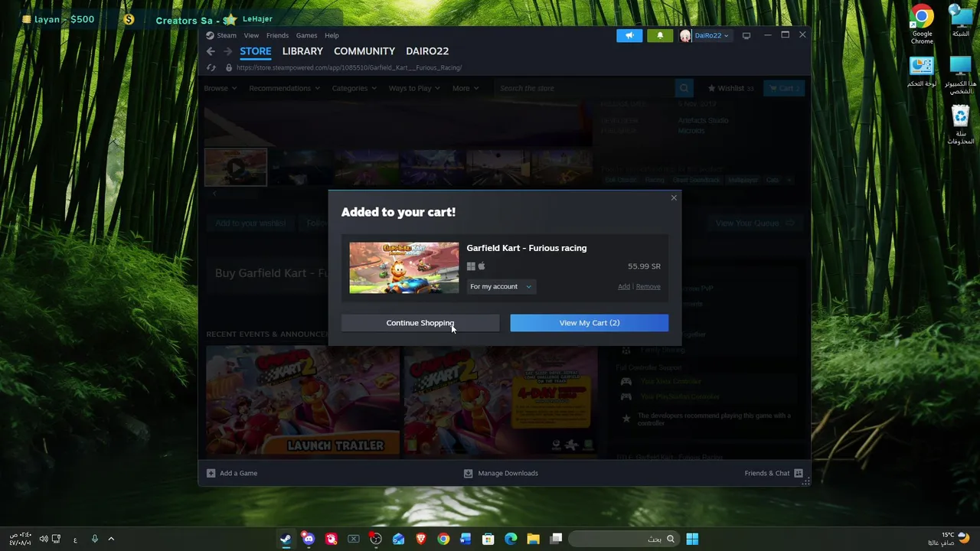Close the Added to your cart dialog

coord(674,198)
